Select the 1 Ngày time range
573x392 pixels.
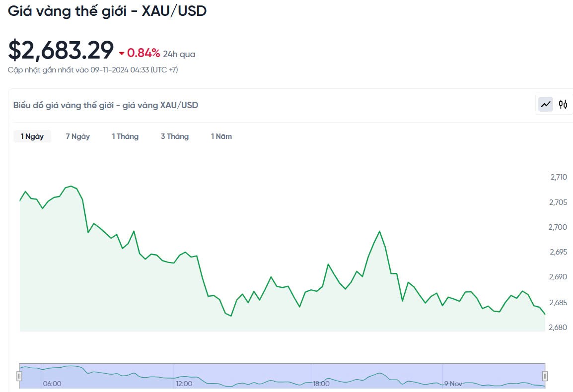(32, 136)
